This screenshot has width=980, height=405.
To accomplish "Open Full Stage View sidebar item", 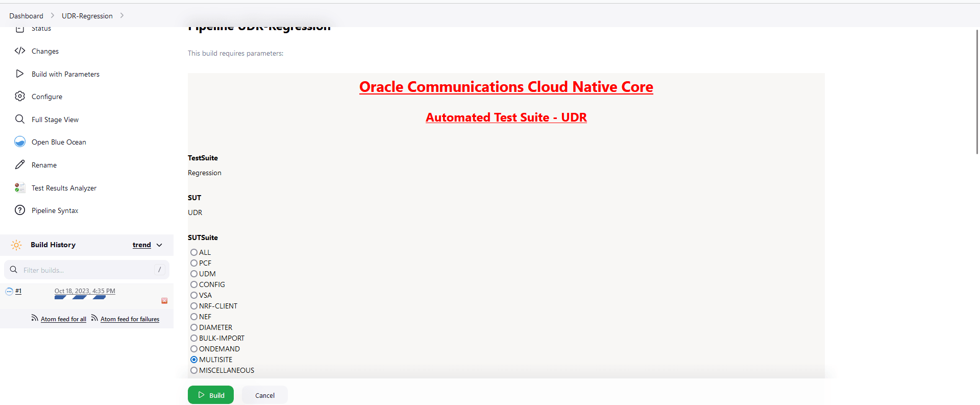I will (55, 120).
